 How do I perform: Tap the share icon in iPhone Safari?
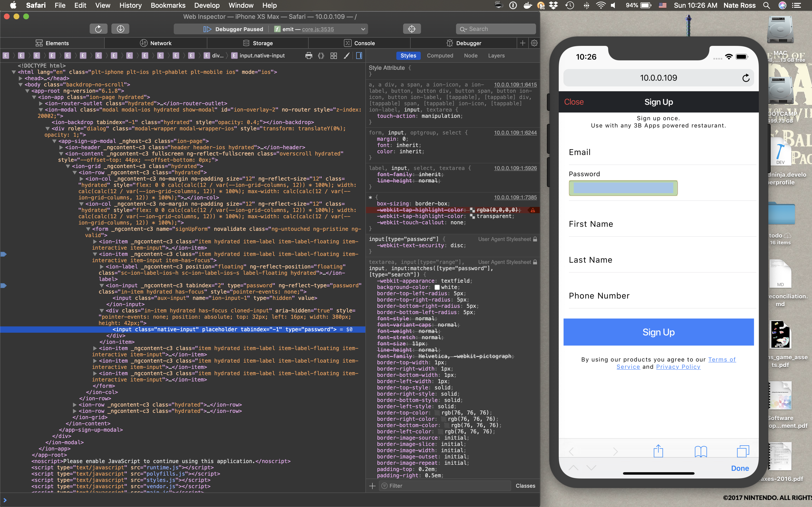point(658,451)
